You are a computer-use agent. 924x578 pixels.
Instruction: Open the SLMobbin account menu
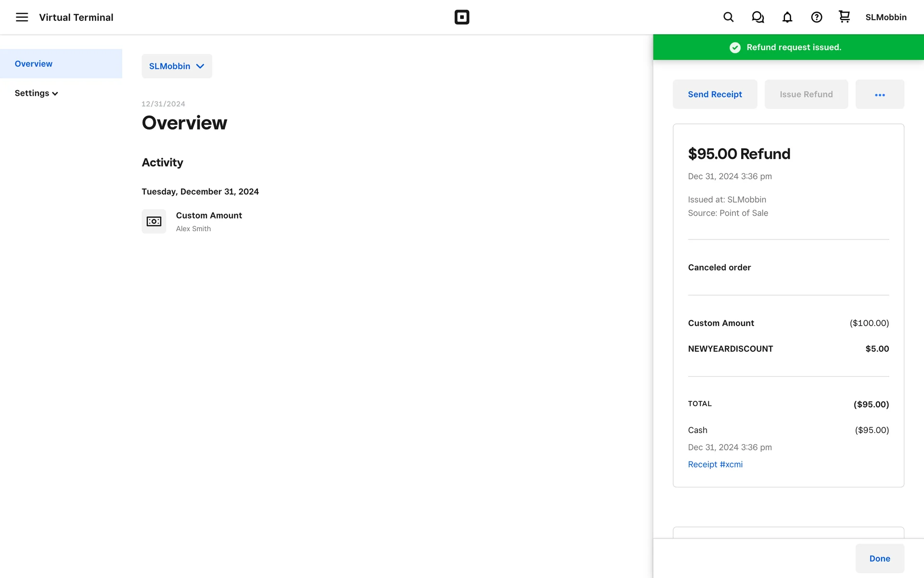click(x=885, y=17)
